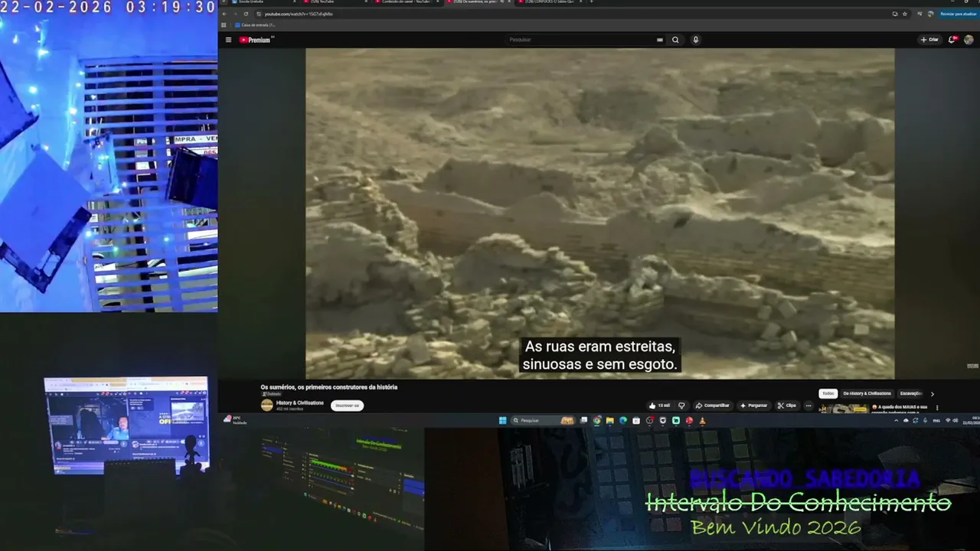Open the YouTube account avatar menu
This screenshot has width=980, height=551.
969,40
